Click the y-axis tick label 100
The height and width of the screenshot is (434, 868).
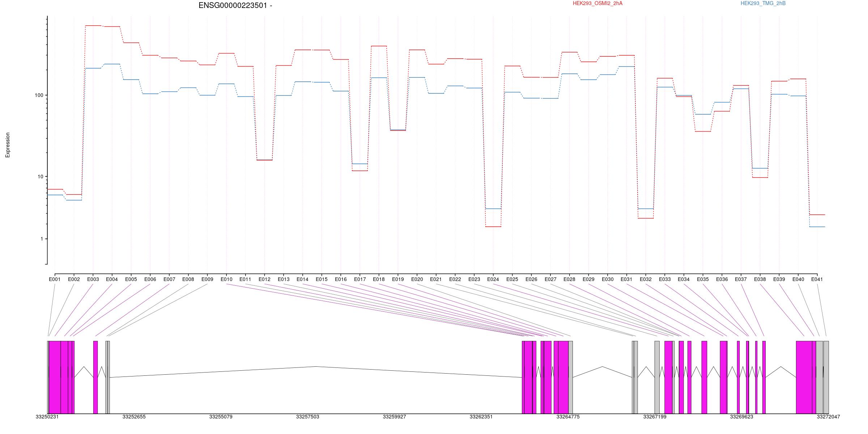coord(39,95)
